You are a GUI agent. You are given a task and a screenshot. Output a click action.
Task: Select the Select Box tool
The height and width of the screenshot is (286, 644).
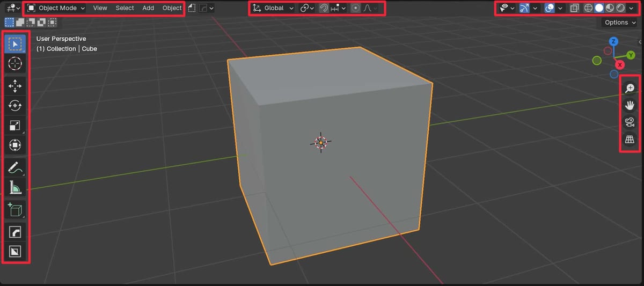click(x=16, y=43)
